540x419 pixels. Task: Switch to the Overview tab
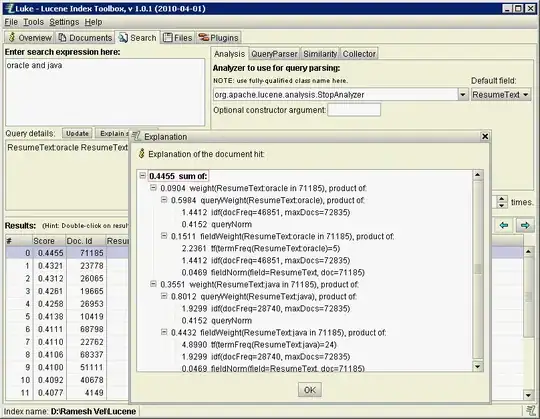coord(30,38)
